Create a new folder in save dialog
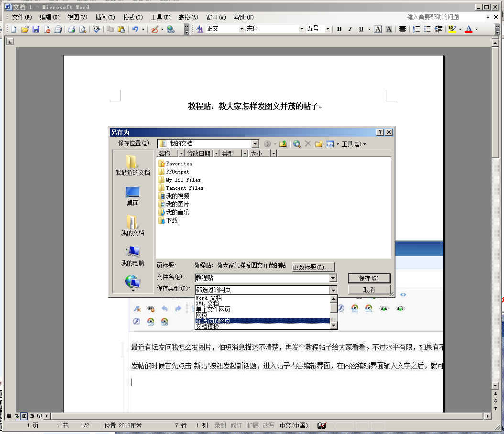The image size is (504, 434). click(x=318, y=144)
